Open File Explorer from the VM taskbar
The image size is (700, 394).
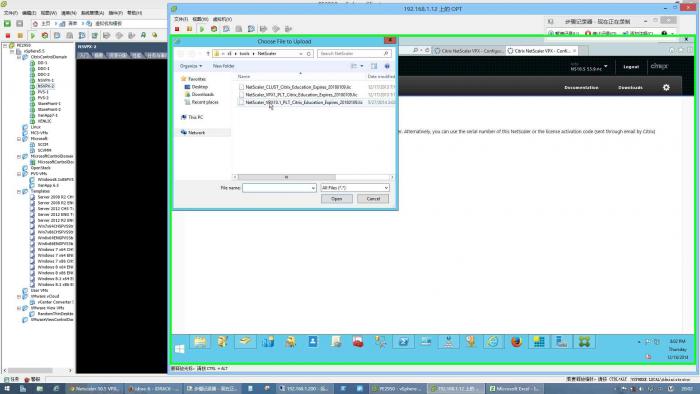click(x=200, y=342)
